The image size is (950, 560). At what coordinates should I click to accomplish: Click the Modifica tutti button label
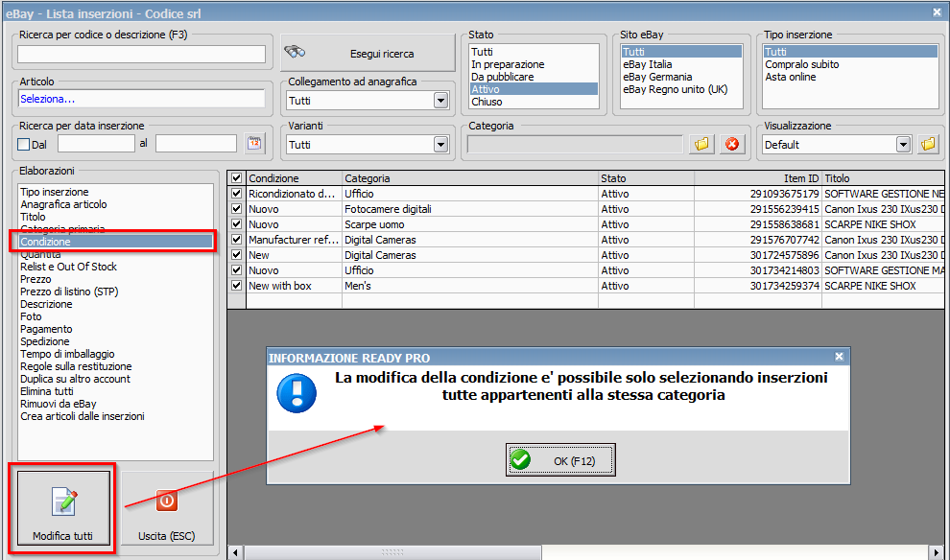(x=62, y=536)
